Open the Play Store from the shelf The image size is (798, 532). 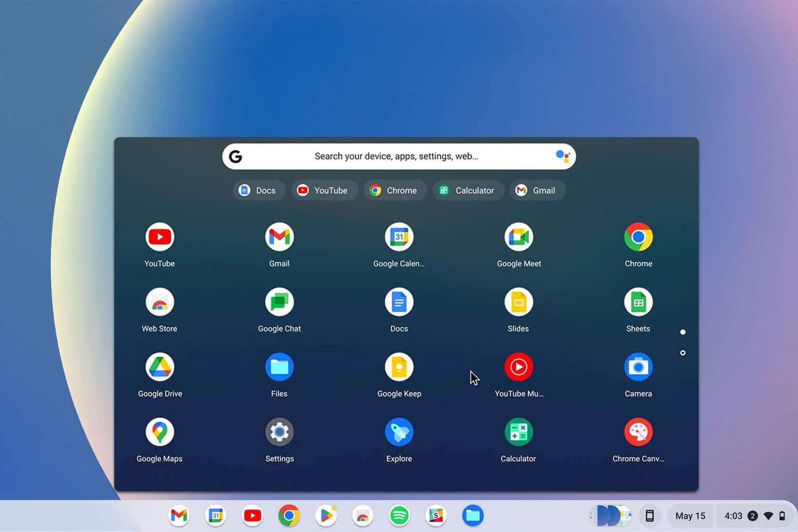click(x=326, y=515)
